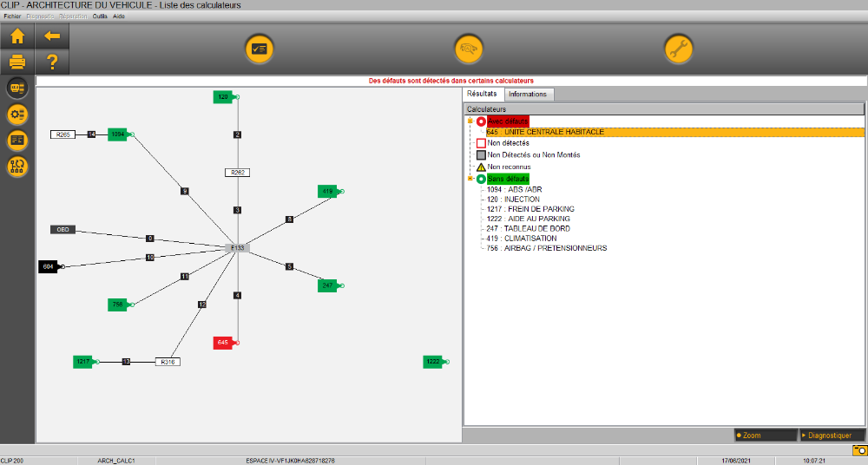Screen dimensions: 868x465
Task: Click the bottom-most left sidebar icon
Action: click(16, 166)
